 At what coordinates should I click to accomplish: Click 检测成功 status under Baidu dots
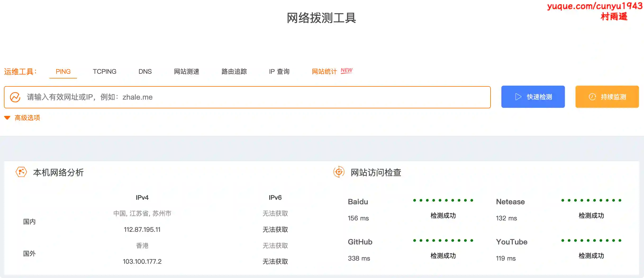pos(443,215)
